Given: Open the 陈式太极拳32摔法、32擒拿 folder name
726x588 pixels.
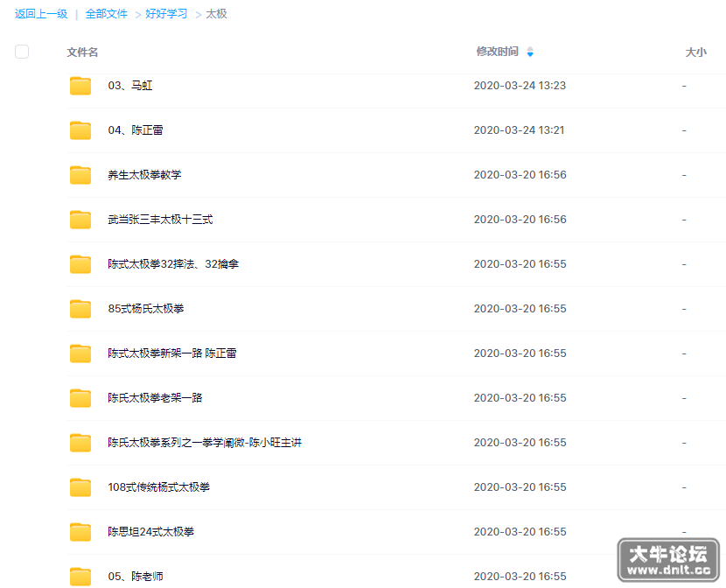Looking at the screenshot, I should tap(173, 264).
